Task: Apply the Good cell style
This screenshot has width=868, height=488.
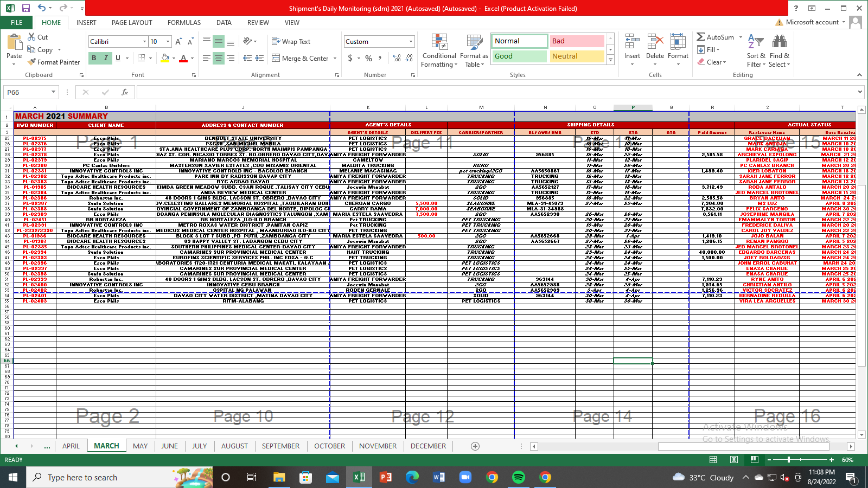Action: tap(520, 56)
